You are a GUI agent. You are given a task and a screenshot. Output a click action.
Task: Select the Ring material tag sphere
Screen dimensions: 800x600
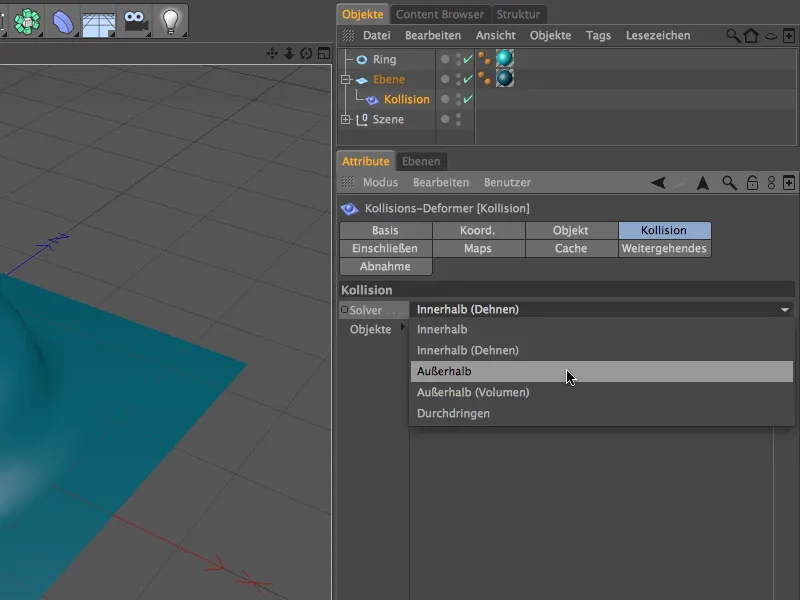click(505, 58)
